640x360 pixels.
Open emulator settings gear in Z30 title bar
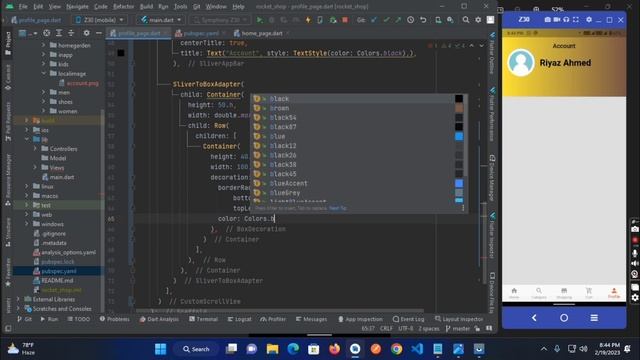589,20
